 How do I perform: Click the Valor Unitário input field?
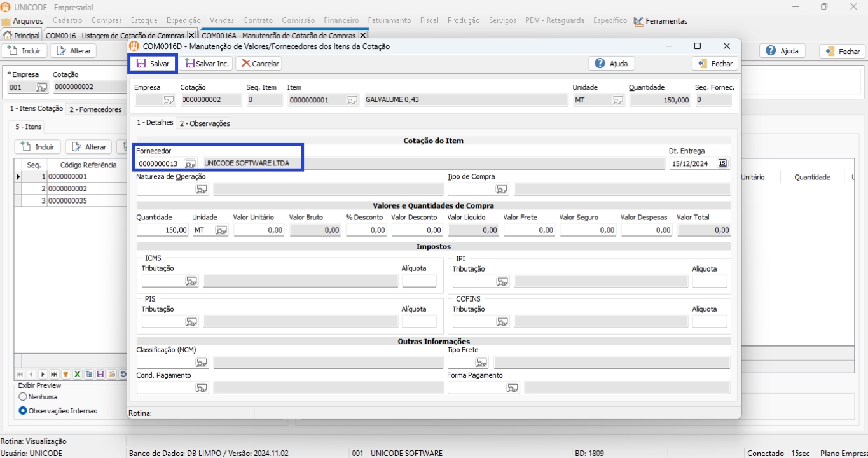(259, 230)
